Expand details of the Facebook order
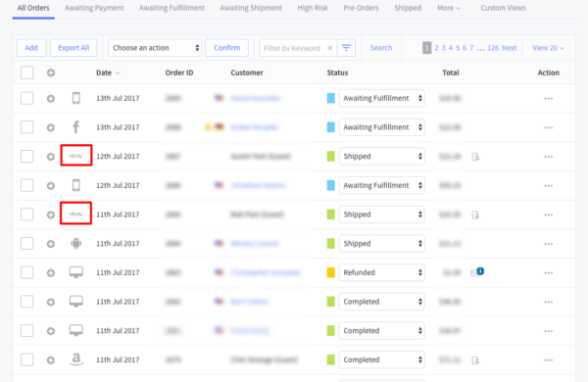The width and height of the screenshot is (588, 382). pos(51,128)
